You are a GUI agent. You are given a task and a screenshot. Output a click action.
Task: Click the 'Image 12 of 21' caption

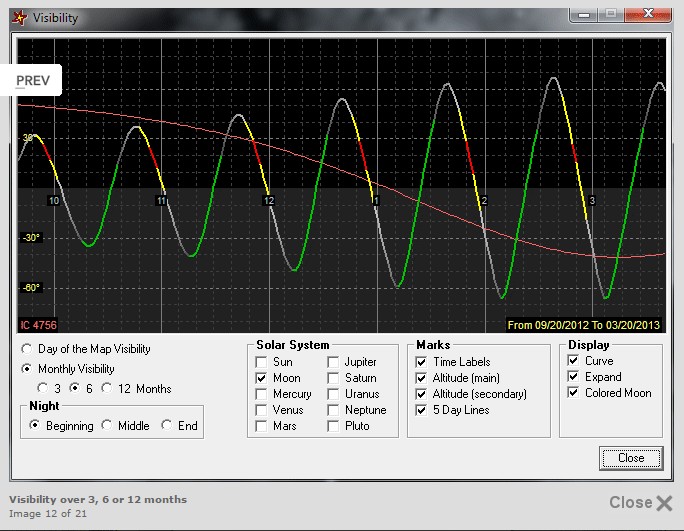[48, 514]
